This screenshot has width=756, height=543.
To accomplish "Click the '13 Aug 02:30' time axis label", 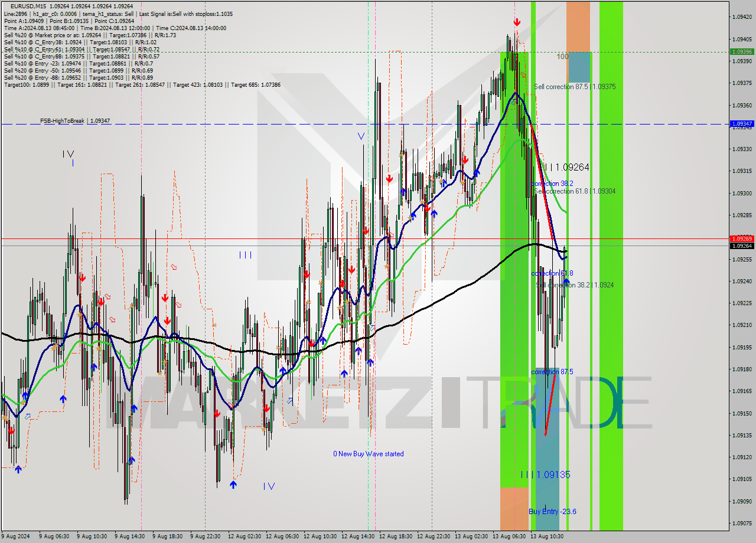I will tap(471, 537).
